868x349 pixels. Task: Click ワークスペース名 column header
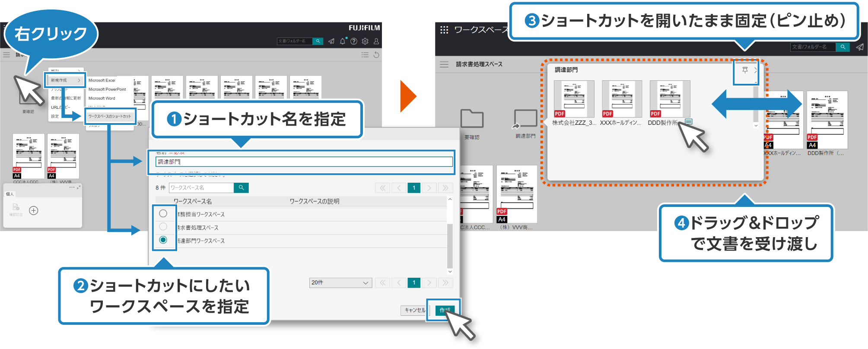pos(193,201)
